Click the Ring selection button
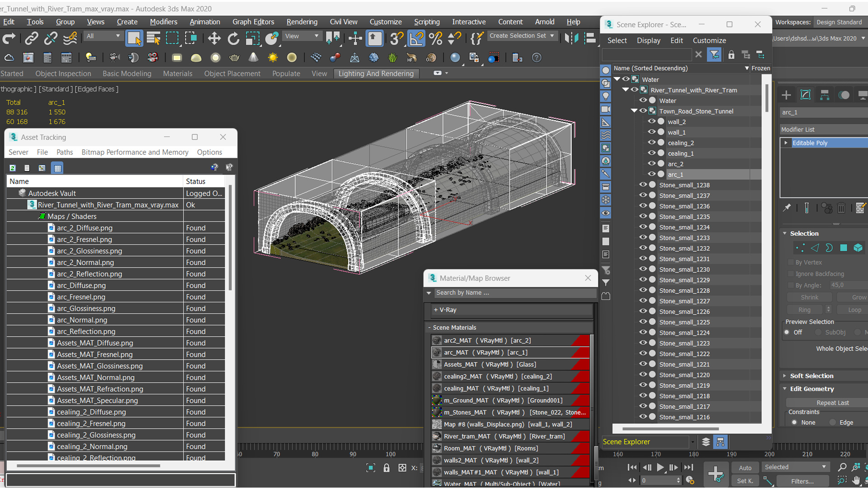Image resolution: width=868 pixels, height=488 pixels. pos(804,310)
